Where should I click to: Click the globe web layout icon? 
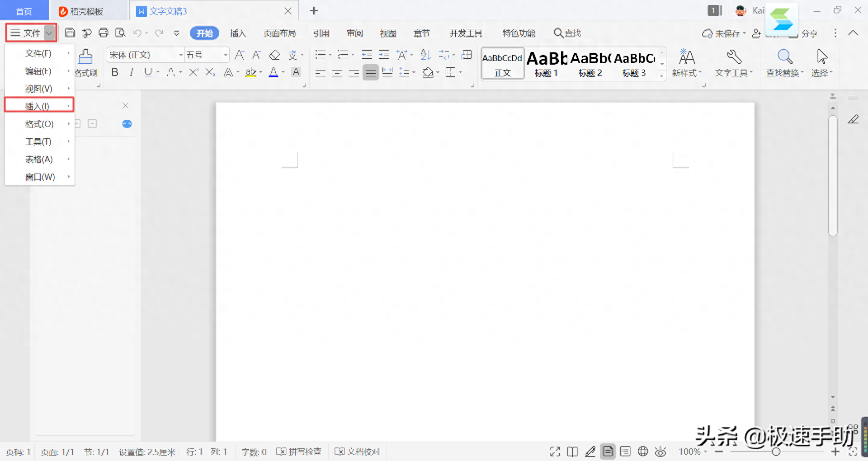point(643,451)
